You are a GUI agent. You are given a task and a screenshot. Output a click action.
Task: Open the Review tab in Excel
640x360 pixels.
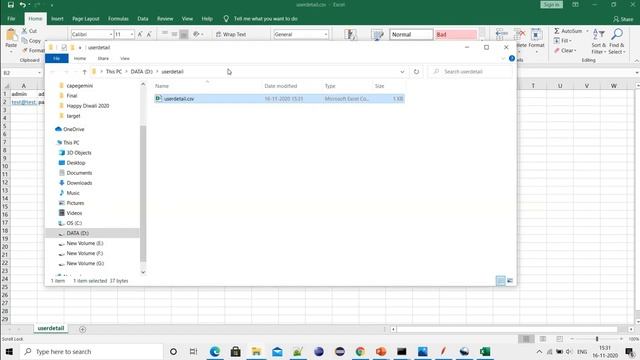165,19
